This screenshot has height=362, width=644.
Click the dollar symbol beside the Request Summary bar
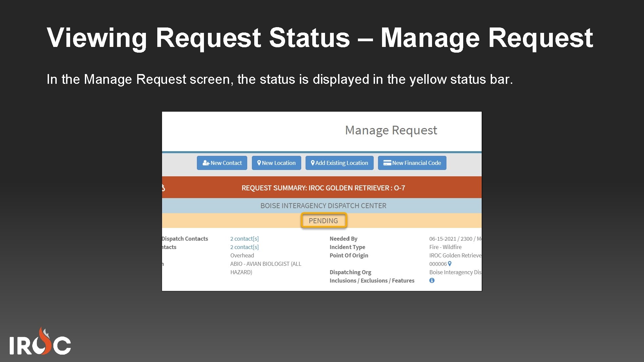point(163,188)
